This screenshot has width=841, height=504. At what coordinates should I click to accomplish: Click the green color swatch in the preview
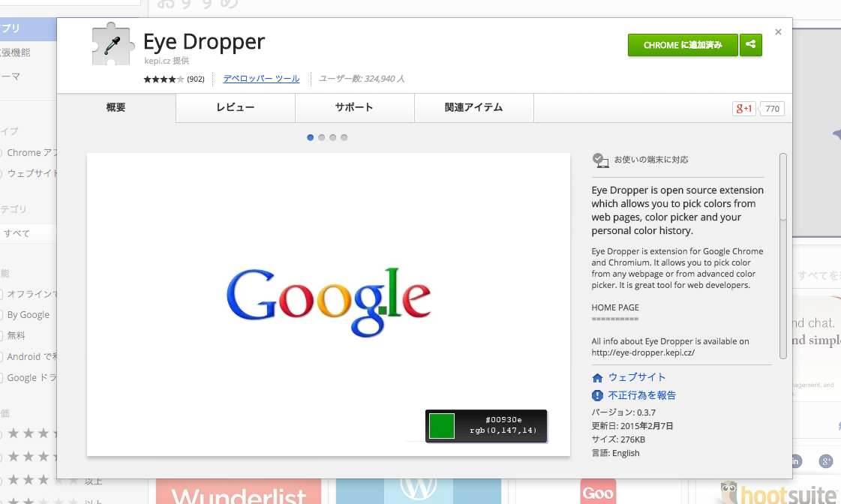[x=441, y=426]
